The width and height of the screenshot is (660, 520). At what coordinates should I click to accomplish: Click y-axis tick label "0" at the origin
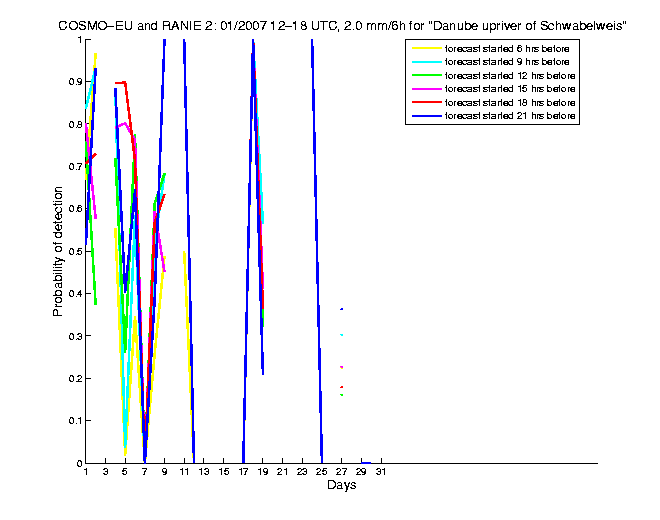click(x=80, y=463)
